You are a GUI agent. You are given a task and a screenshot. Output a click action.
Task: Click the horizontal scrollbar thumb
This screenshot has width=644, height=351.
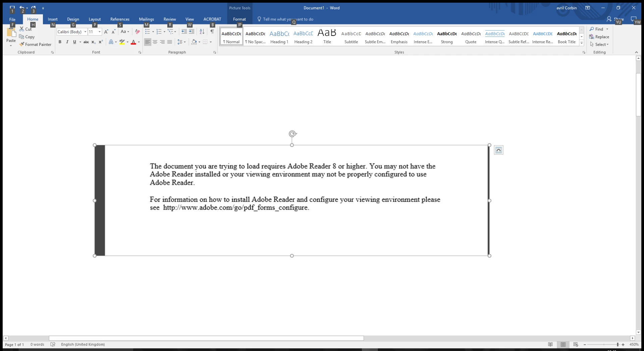coord(206,338)
